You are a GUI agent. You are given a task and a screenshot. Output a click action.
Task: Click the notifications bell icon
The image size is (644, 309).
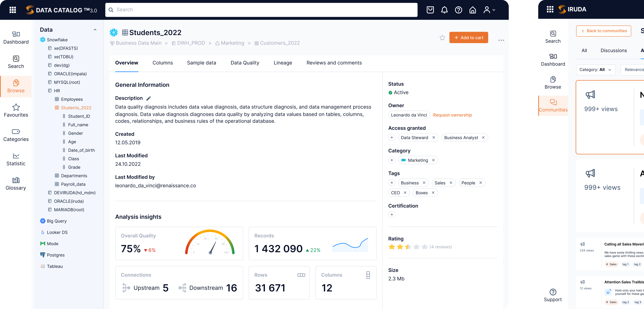tap(444, 10)
